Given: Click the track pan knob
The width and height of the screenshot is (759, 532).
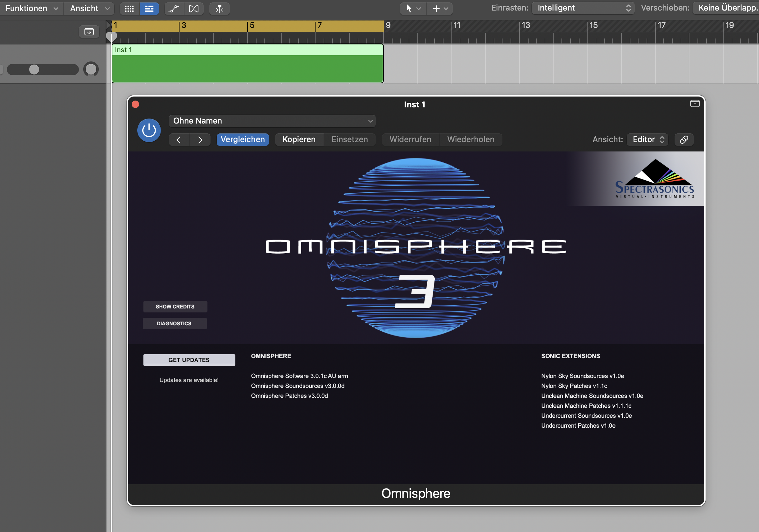Looking at the screenshot, I should click(91, 69).
